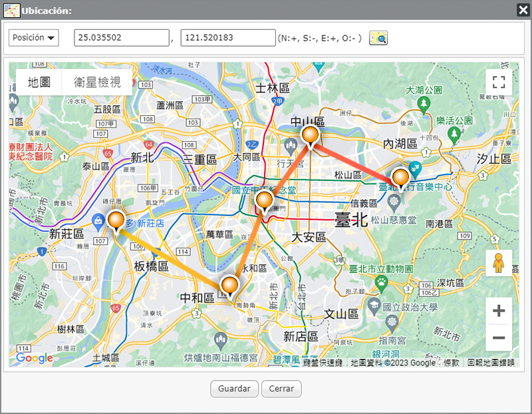Click the shopping bag icon near 新莊店
The image size is (532, 414).
coord(98,222)
